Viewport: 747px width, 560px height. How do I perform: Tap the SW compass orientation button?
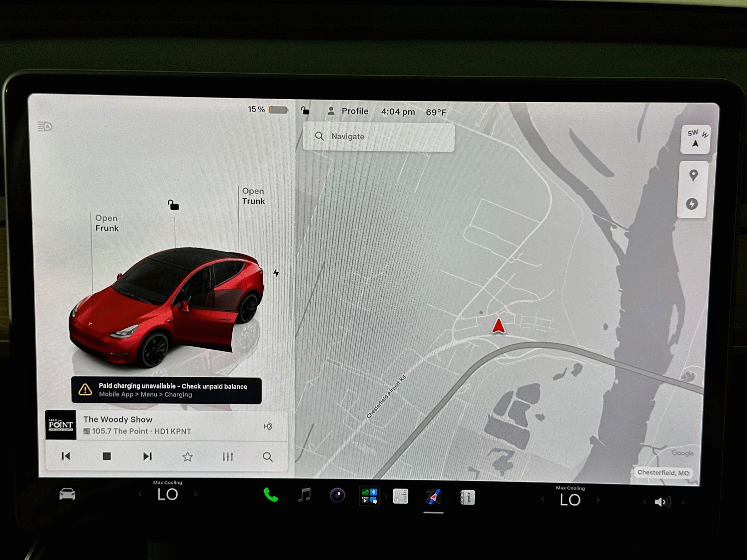pyautogui.click(x=695, y=139)
